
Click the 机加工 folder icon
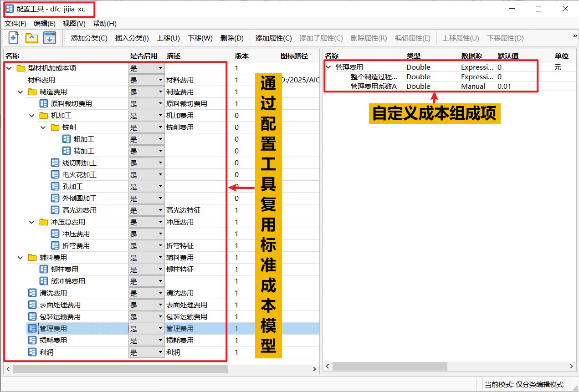[x=44, y=116]
